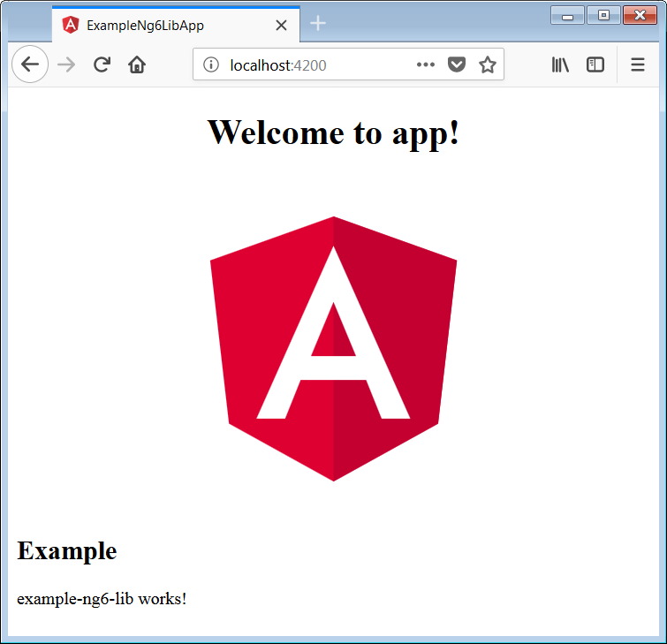667x644 pixels.
Task: Click the 'Welcome to app!' heading
Action: pyautogui.click(x=333, y=133)
